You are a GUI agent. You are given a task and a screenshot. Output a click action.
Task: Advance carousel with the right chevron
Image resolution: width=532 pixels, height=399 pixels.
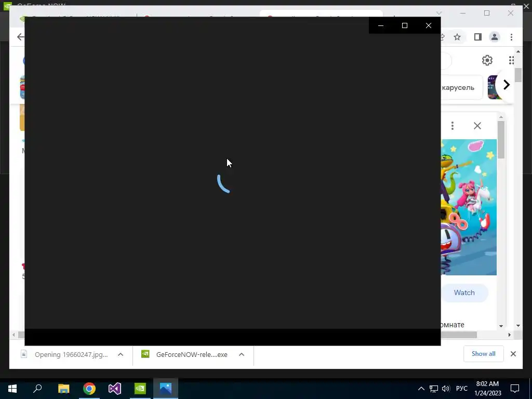coord(506,85)
